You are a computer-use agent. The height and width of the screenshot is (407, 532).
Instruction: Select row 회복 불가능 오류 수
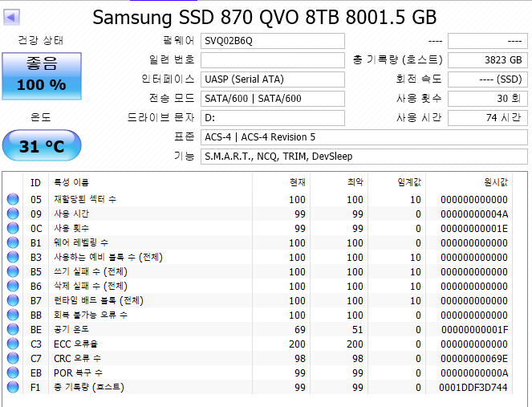click(258, 315)
